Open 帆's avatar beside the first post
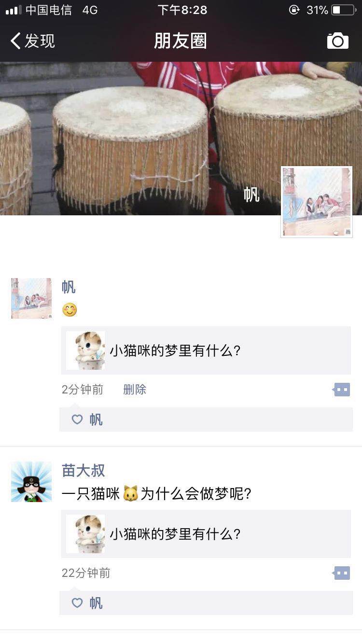The image size is (362, 644). pyautogui.click(x=31, y=298)
